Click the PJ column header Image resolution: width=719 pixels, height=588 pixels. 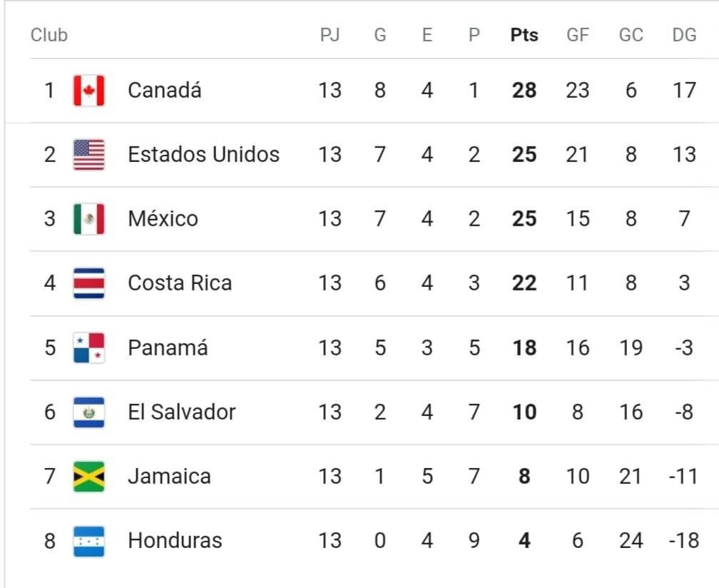pos(330,35)
